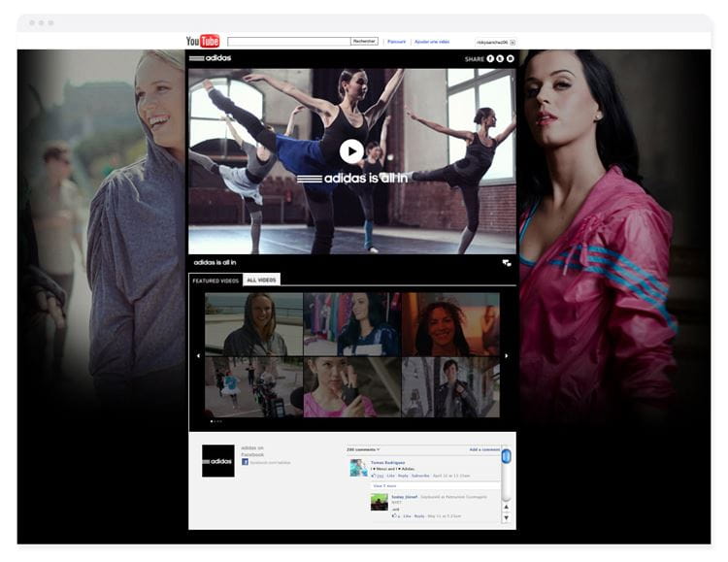
Task: Click the Add a comment link
Action: (484, 449)
